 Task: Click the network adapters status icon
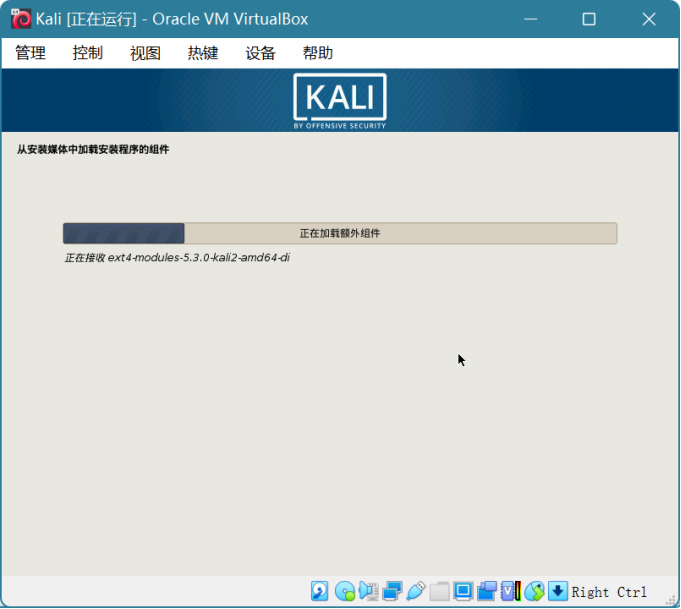tap(392, 591)
